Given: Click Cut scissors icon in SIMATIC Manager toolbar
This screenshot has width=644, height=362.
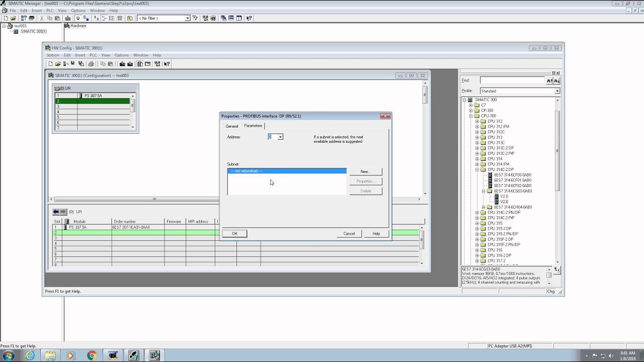Looking at the screenshot, I should (x=42, y=18).
